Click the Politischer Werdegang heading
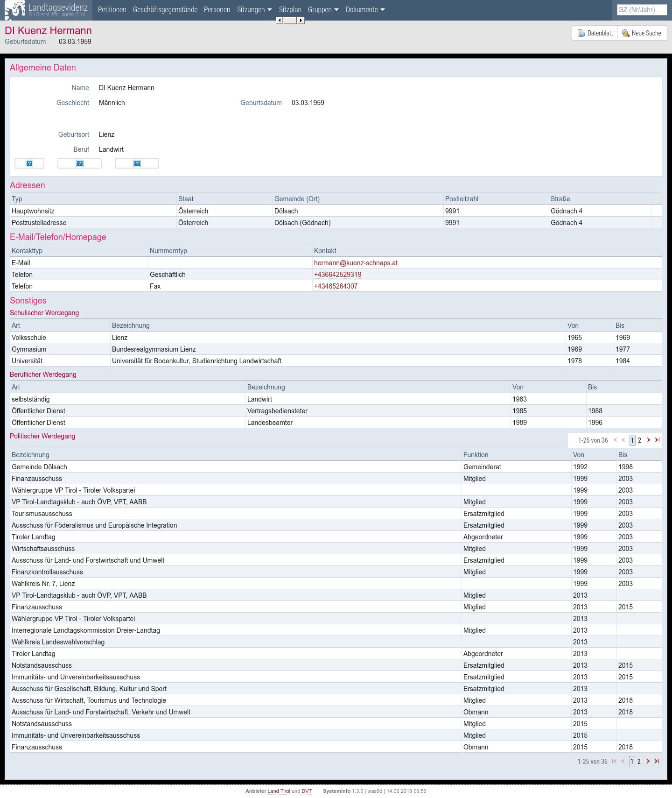This screenshot has height=798, width=672. (42, 436)
